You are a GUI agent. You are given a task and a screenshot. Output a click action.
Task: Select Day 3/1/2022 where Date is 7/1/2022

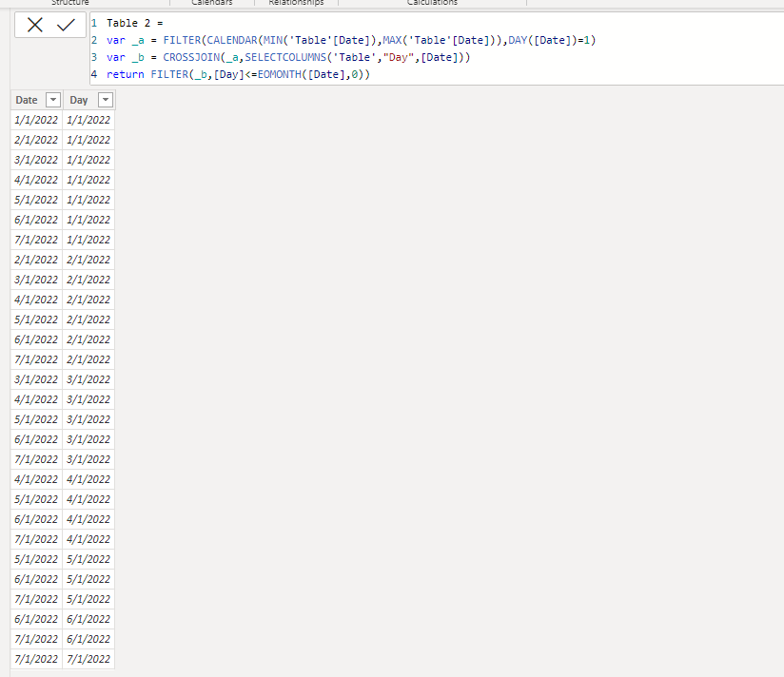(88, 459)
